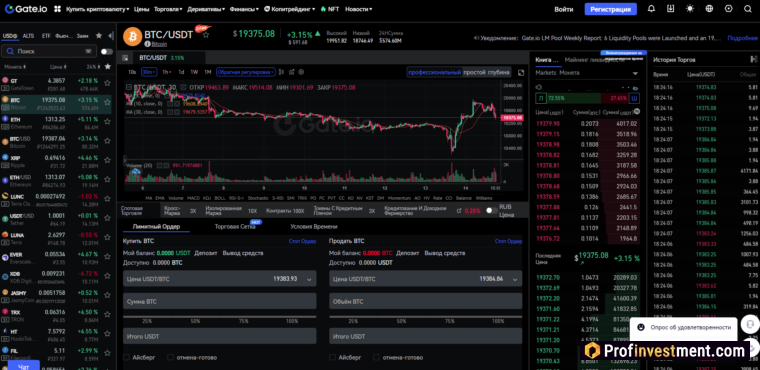Check Айсберг box in buy form
This screenshot has height=370, width=760.
(126, 357)
